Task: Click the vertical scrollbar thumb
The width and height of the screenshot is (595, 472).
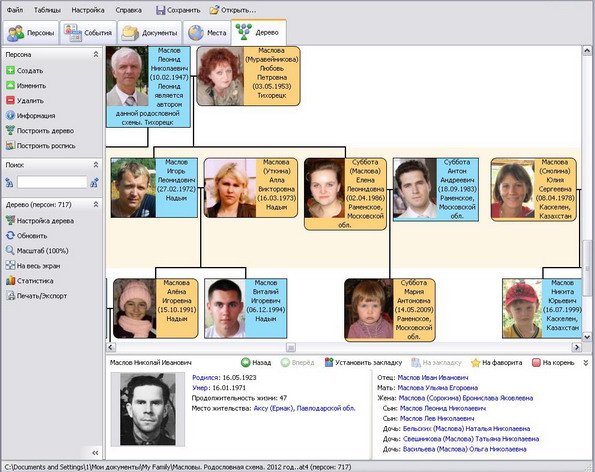Action: point(587,268)
